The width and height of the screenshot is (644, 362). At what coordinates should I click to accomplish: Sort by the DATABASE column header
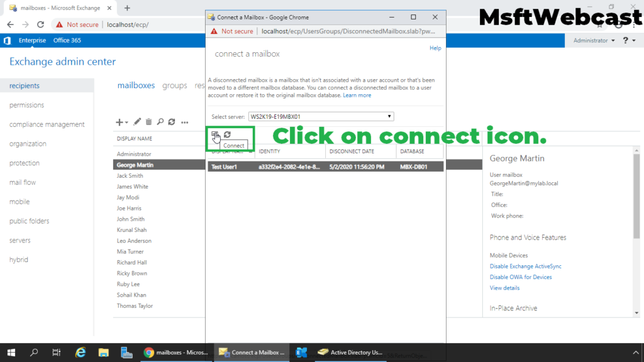tap(419, 151)
